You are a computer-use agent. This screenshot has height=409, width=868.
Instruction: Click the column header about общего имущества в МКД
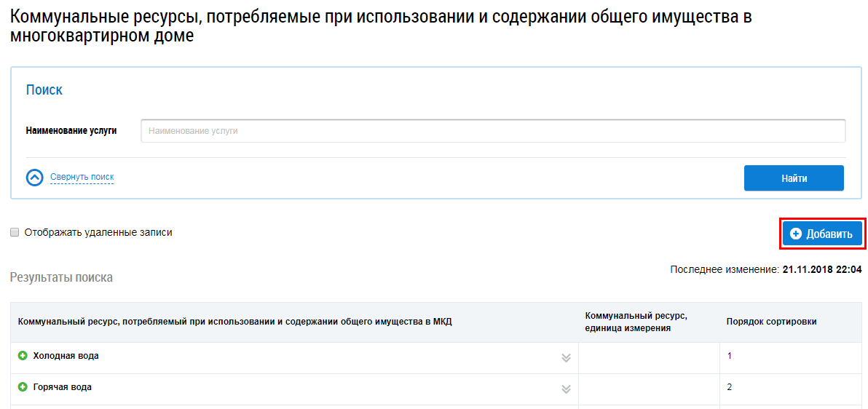click(x=234, y=322)
